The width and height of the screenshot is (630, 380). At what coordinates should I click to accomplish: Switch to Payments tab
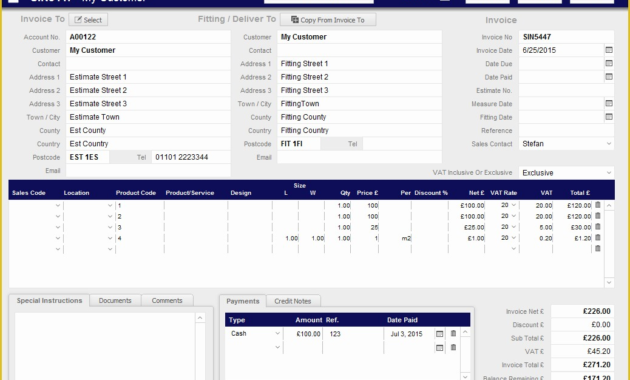243,301
